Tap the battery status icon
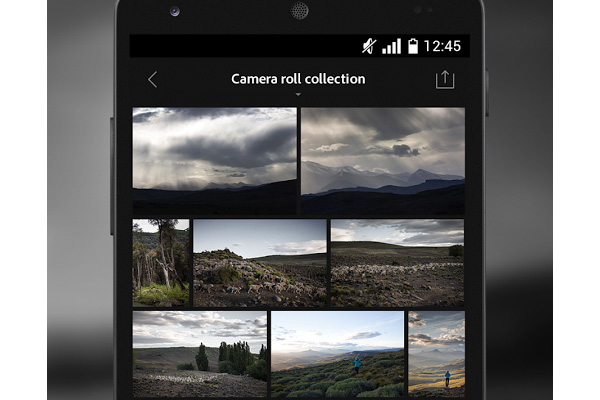 pos(413,46)
